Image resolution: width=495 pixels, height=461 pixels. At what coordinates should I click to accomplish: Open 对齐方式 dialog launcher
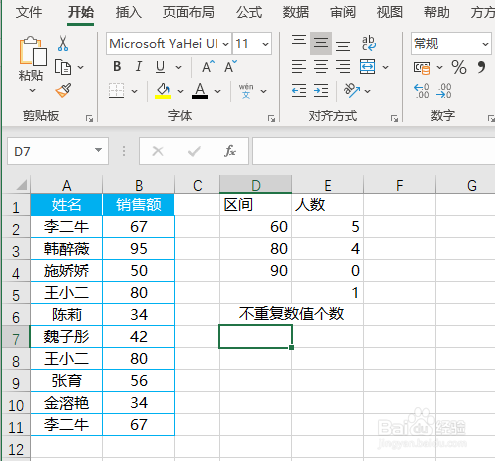[394, 118]
